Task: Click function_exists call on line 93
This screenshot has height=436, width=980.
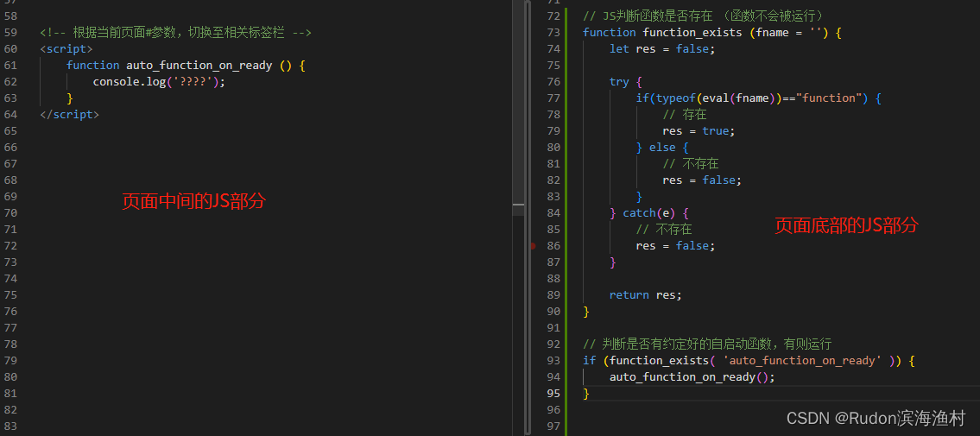Action: tap(659, 360)
